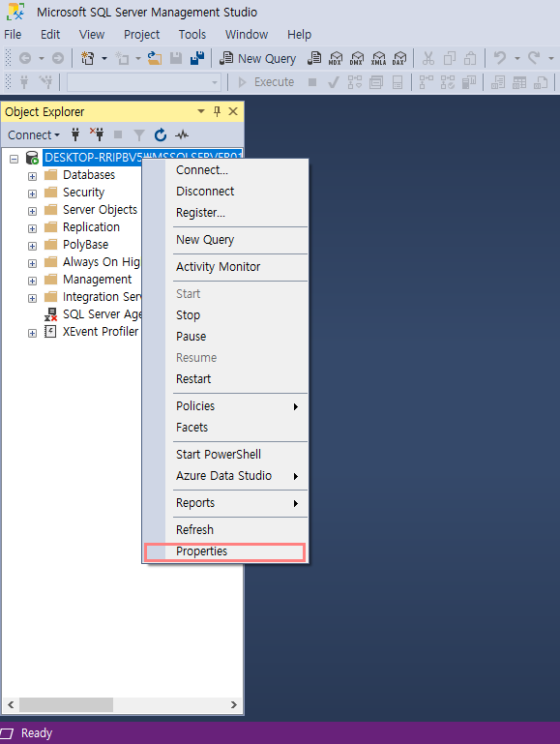Pin the Object Explorer panel
This screenshot has height=744, width=560.
(x=218, y=111)
